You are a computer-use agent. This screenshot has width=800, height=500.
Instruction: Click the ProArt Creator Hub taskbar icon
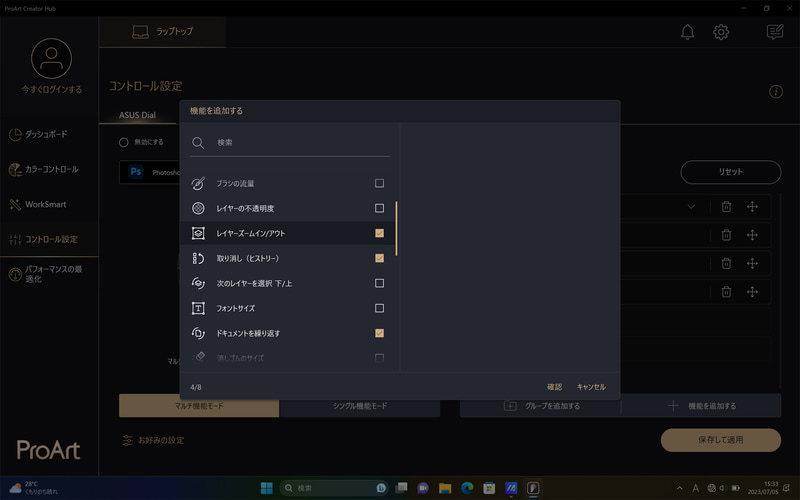pyautogui.click(x=533, y=488)
